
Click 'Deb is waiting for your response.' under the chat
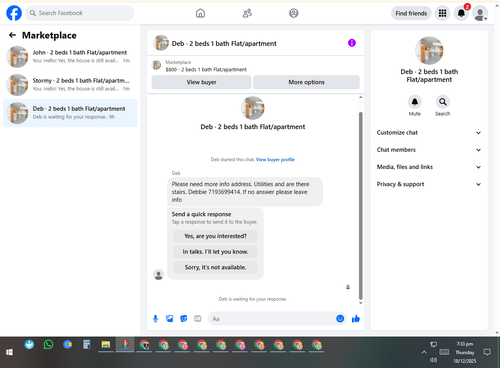pos(253,299)
